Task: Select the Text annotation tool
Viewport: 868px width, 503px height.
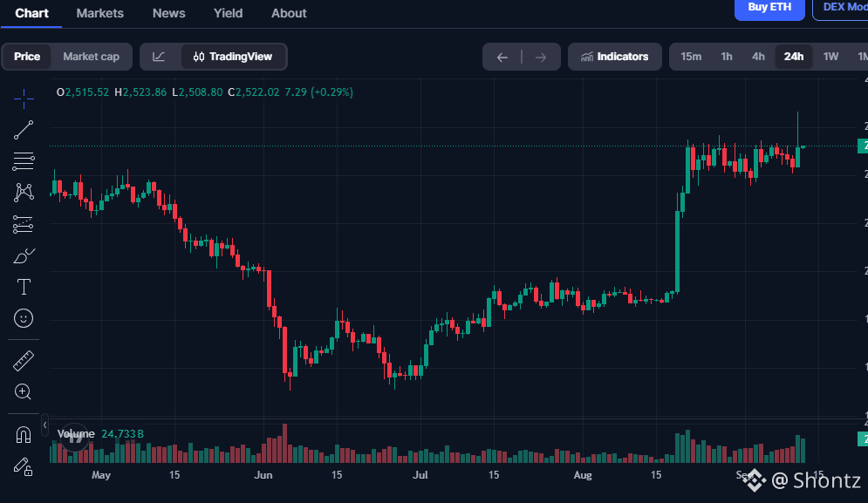Action: (x=24, y=287)
